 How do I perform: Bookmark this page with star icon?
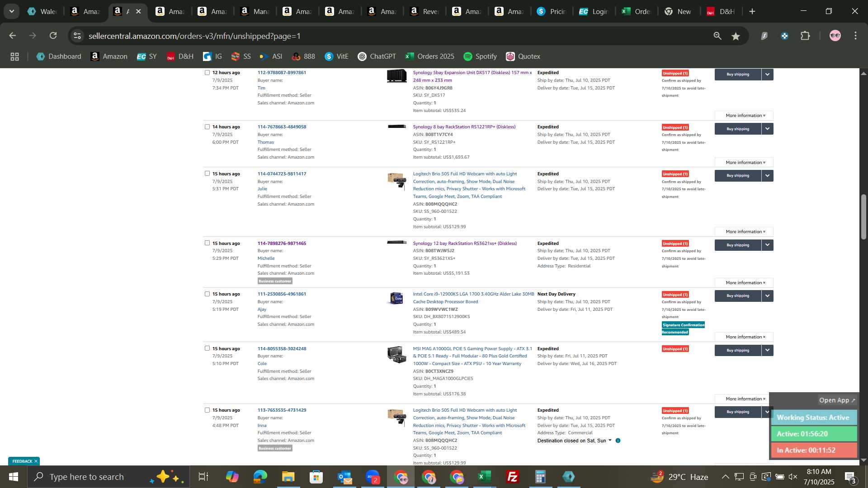(736, 36)
